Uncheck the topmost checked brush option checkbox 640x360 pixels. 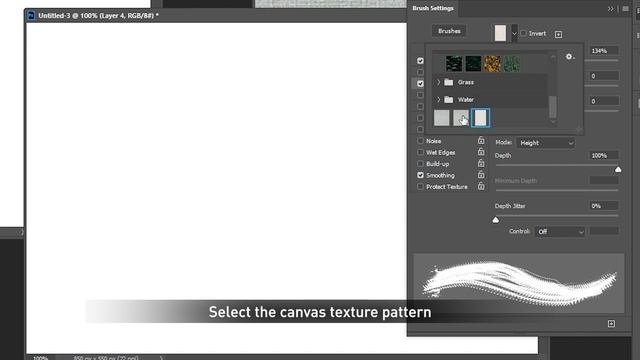420,60
